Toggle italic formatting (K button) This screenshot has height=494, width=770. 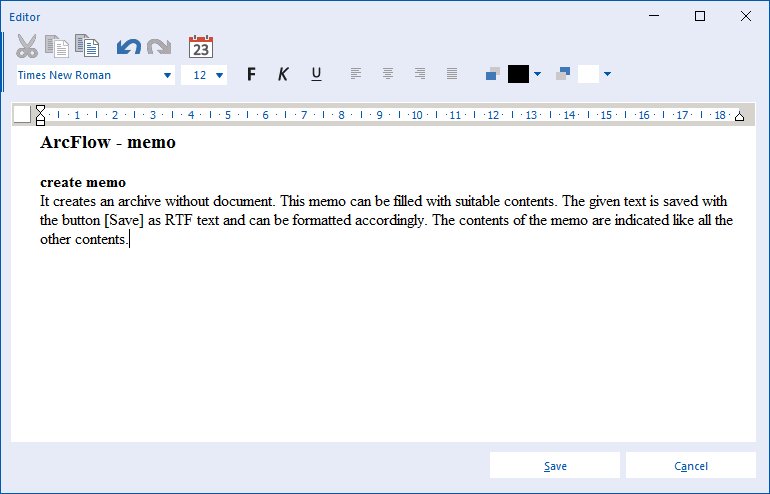(x=283, y=74)
